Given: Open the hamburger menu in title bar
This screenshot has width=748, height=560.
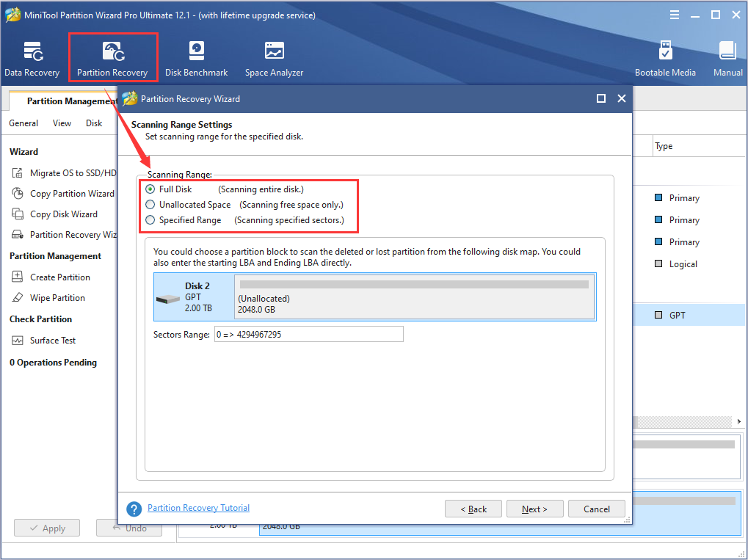Looking at the screenshot, I should tap(674, 15).
